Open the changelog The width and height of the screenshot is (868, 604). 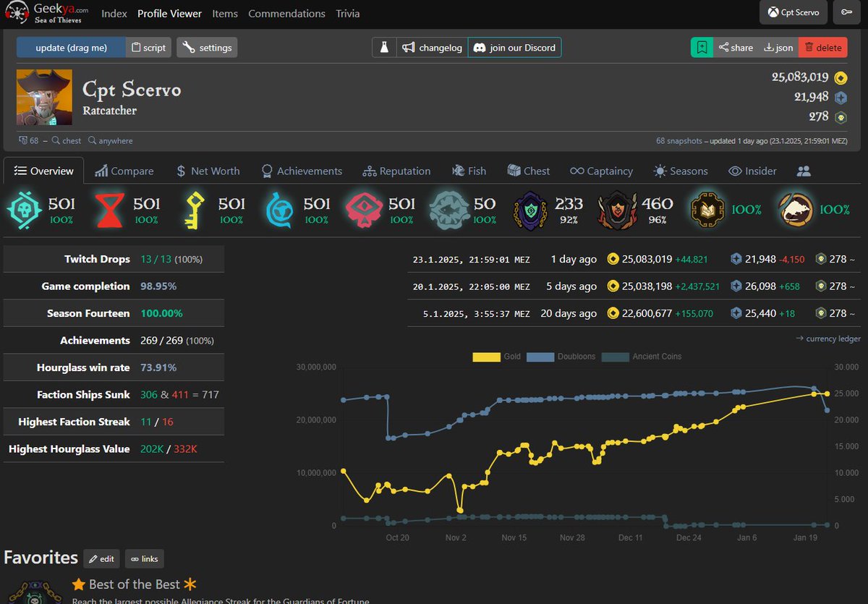point(432,48)
